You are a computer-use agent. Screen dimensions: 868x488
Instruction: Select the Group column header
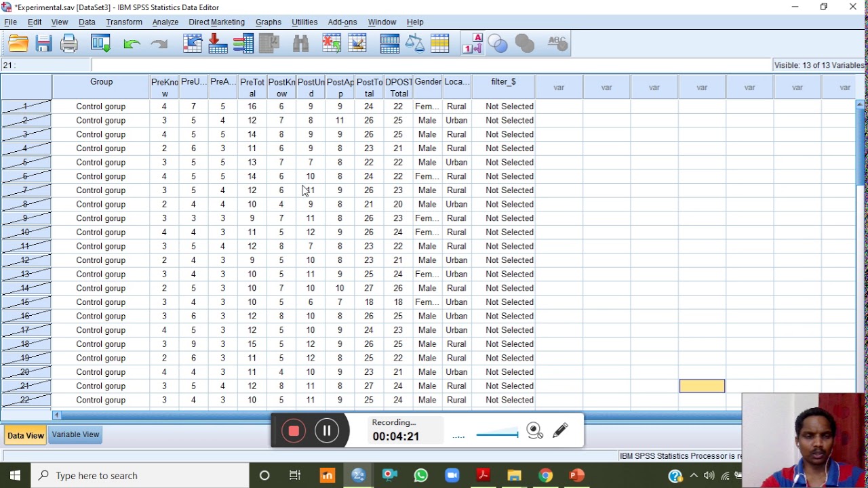pos(101,87)
